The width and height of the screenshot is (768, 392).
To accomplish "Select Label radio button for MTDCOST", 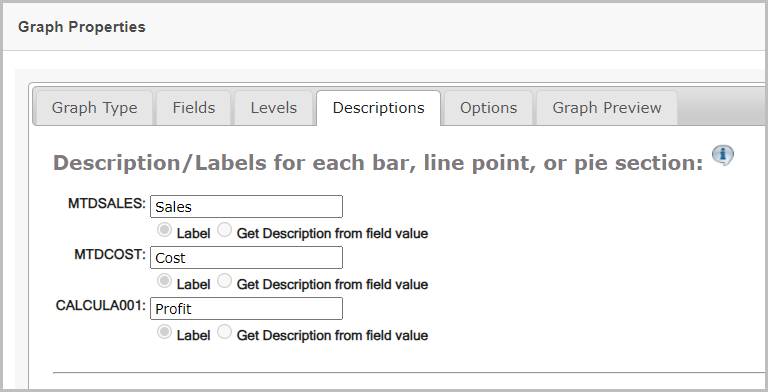I will click(x=165, y=281).
